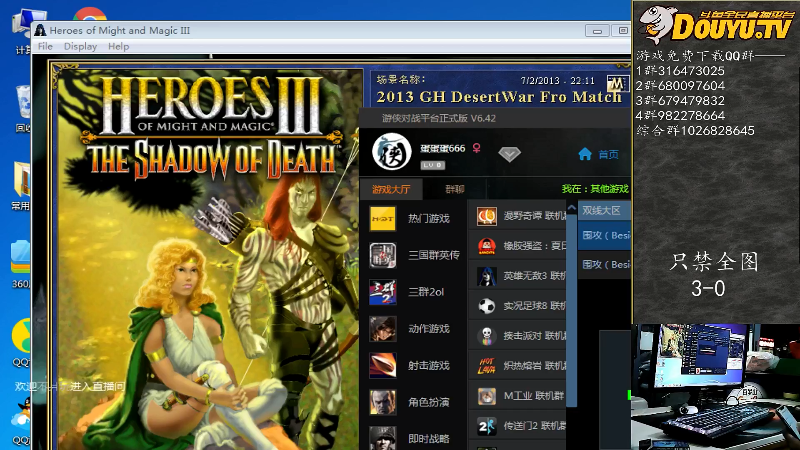
Task: Select 动作游戏 category text
Action: point(429,329)
